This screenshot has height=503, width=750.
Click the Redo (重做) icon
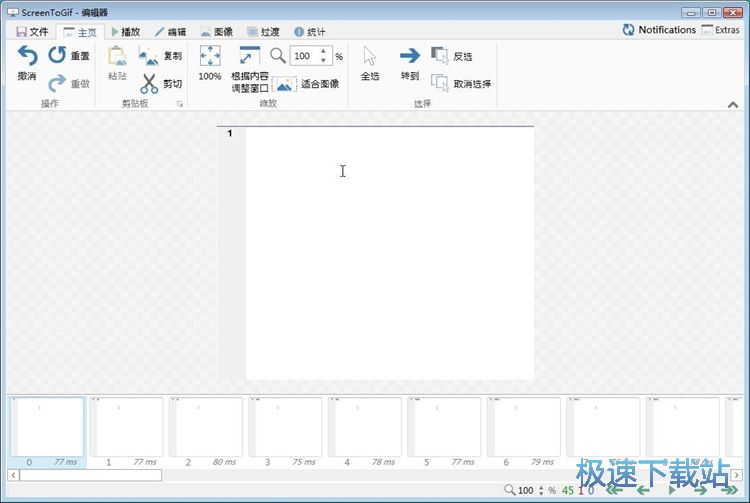57,84
